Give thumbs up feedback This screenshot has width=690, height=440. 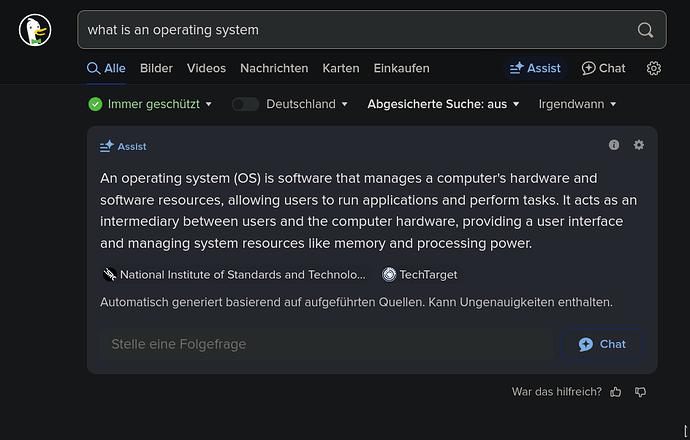(616, 392)
